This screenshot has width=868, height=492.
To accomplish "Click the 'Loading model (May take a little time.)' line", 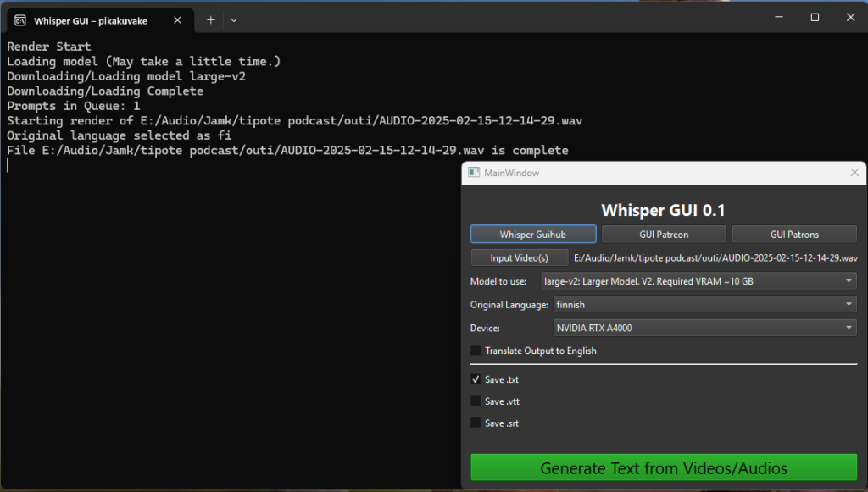I will 144,61.
